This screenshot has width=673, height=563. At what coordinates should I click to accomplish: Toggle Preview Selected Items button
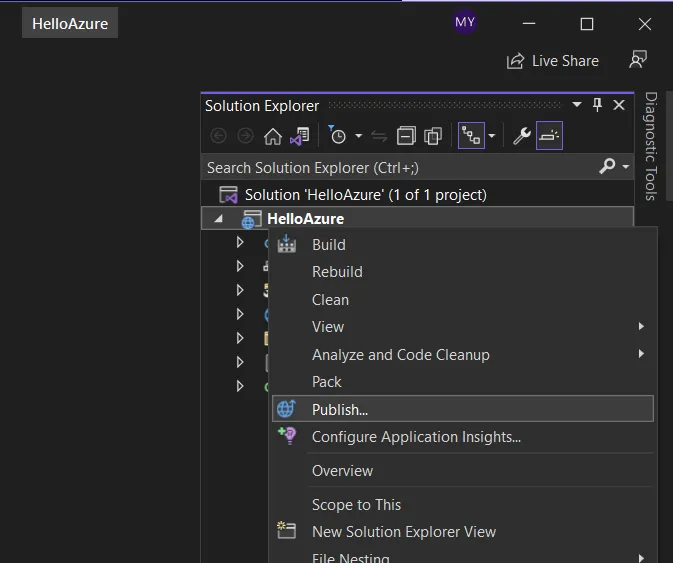pos(549,136)
